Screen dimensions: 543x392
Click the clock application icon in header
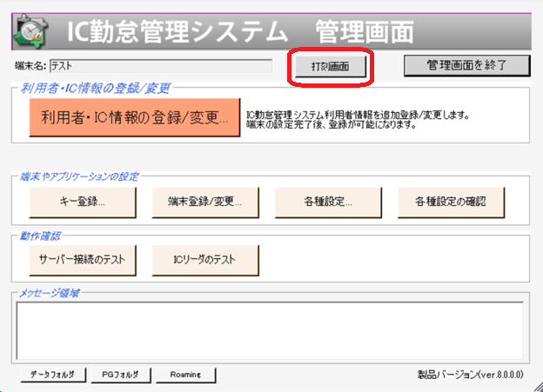coord(30,32)
